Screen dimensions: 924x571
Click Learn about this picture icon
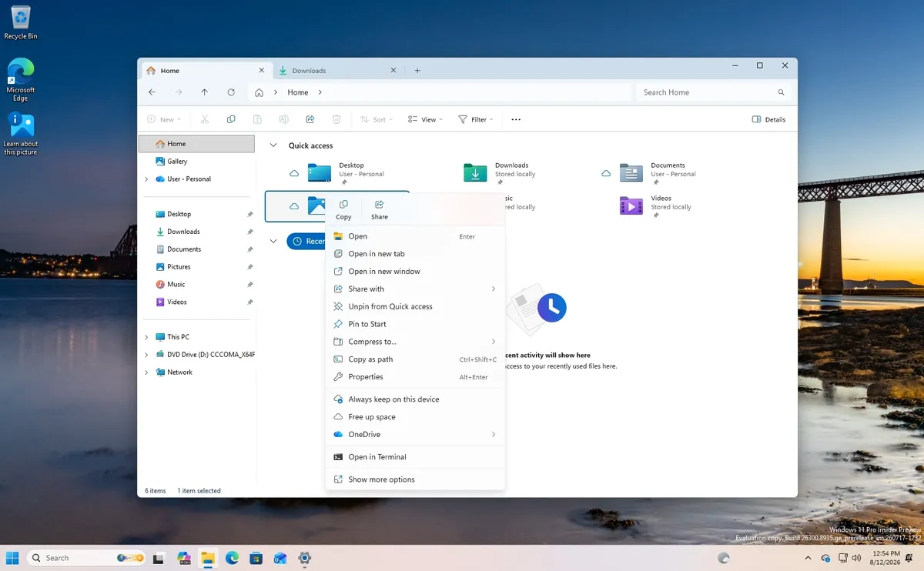(21, 133)
